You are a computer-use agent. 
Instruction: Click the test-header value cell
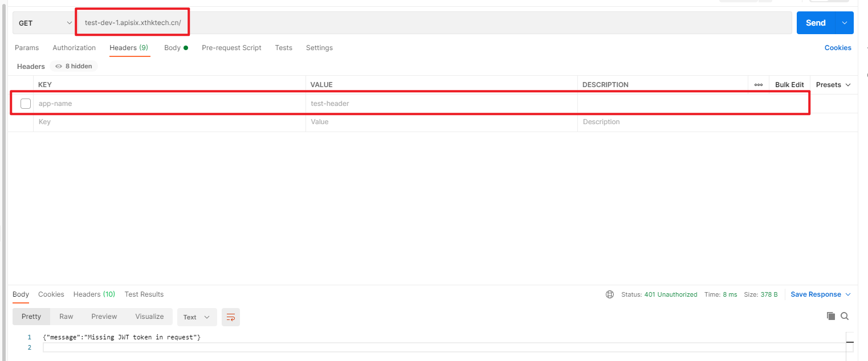tap(442, 104)
